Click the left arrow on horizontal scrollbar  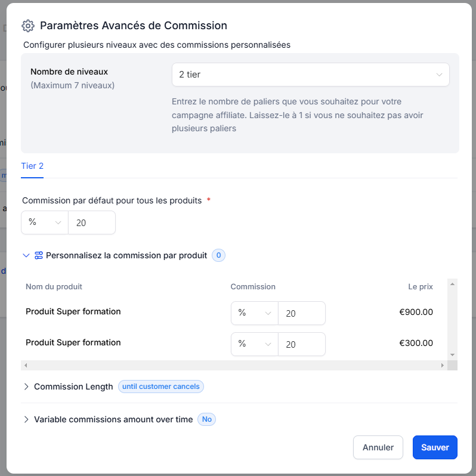coord(26,365)
